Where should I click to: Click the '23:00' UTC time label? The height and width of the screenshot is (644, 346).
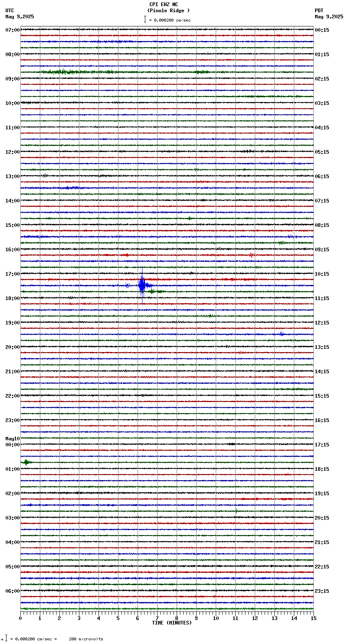point(13,420)
